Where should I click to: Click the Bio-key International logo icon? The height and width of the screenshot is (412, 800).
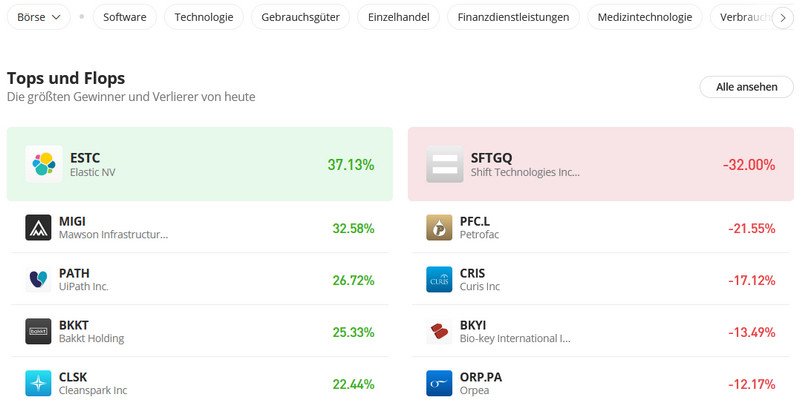click(439, 331)
